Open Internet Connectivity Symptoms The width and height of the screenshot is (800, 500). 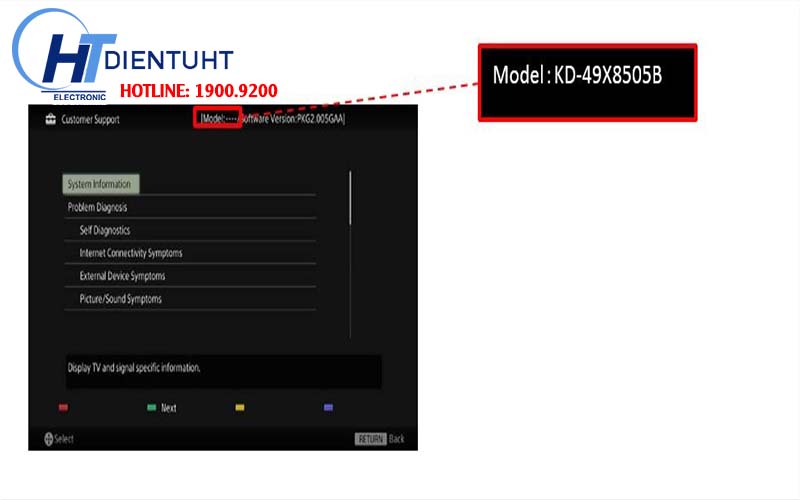(x=131, y=253)
